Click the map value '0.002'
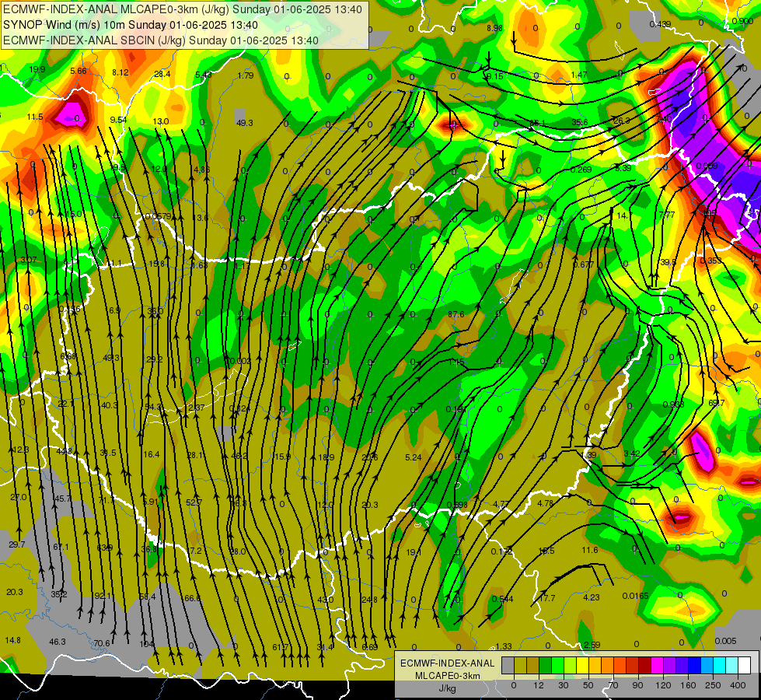 tap(240, 361)
